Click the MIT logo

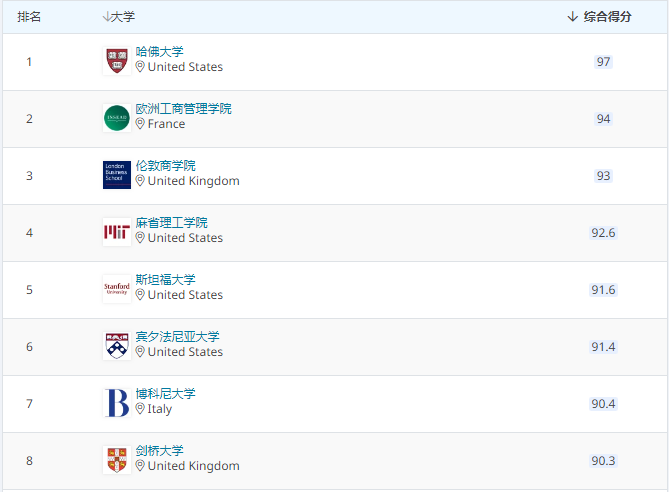pos(117,232)
